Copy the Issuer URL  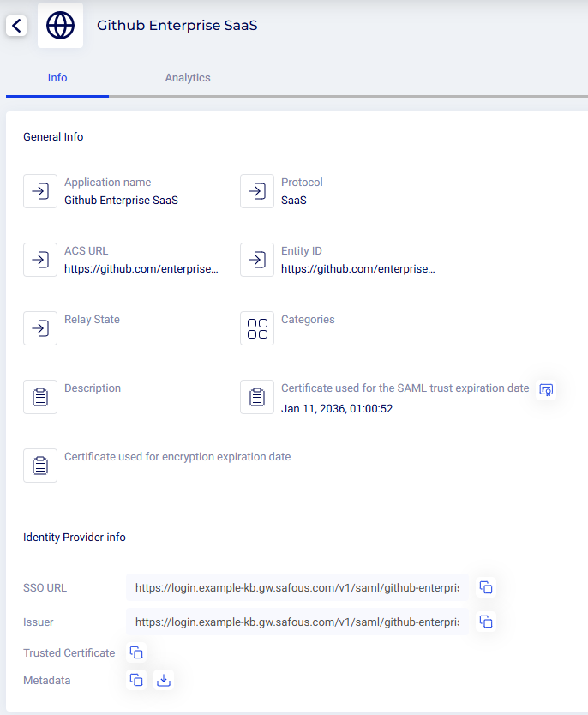pyautogui.click(x=486, y=622)
